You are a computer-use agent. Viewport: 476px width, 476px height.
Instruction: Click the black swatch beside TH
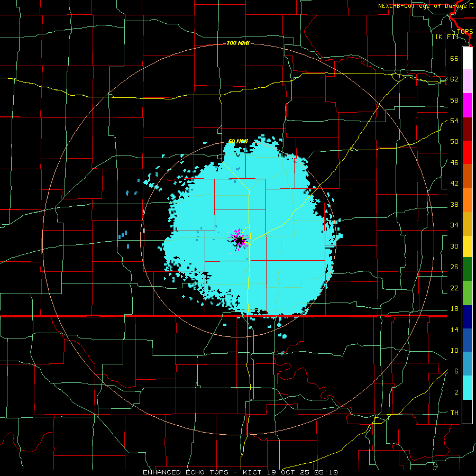467,411
